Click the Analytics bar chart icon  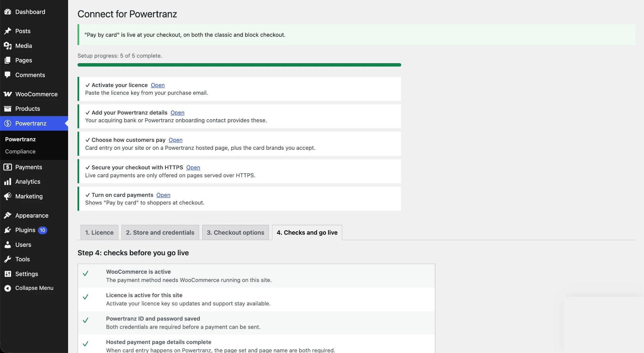tap(8, 182)
